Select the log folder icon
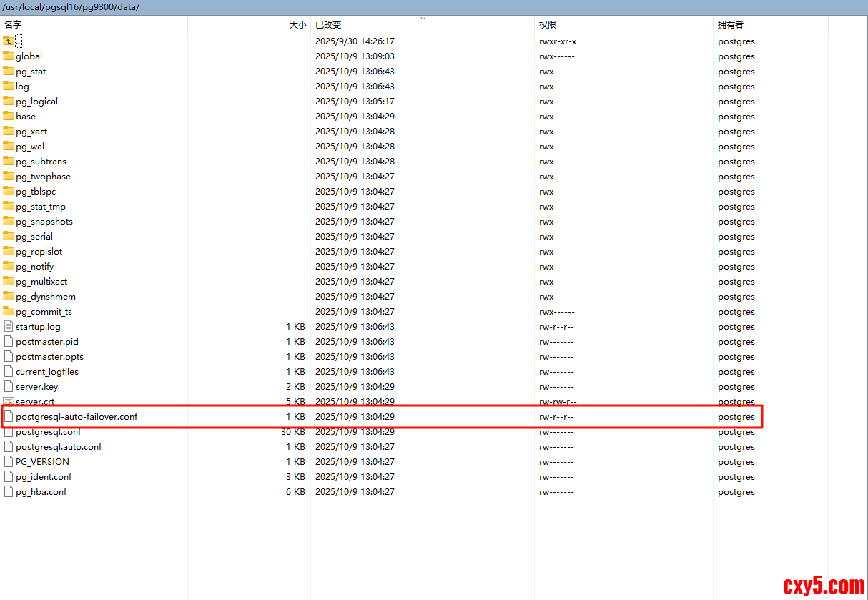This screenshot has height=600, width=868. tap(9, 86)
